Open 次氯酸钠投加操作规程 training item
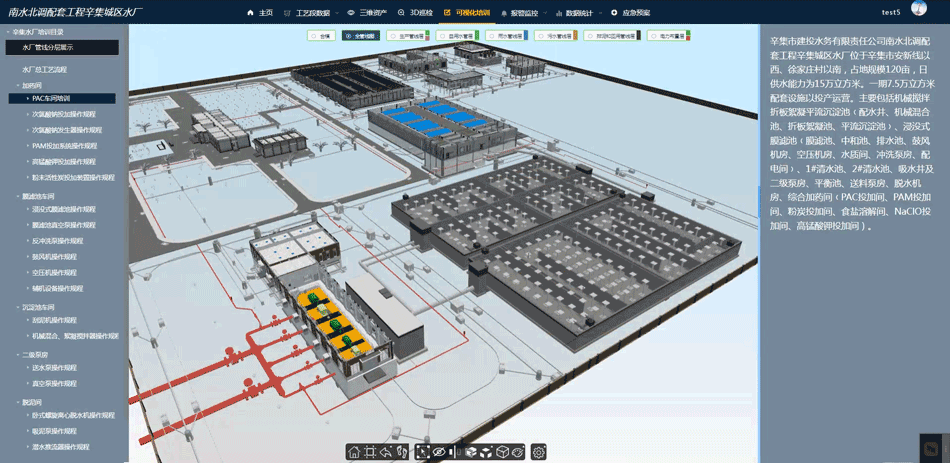 (65, 114)
